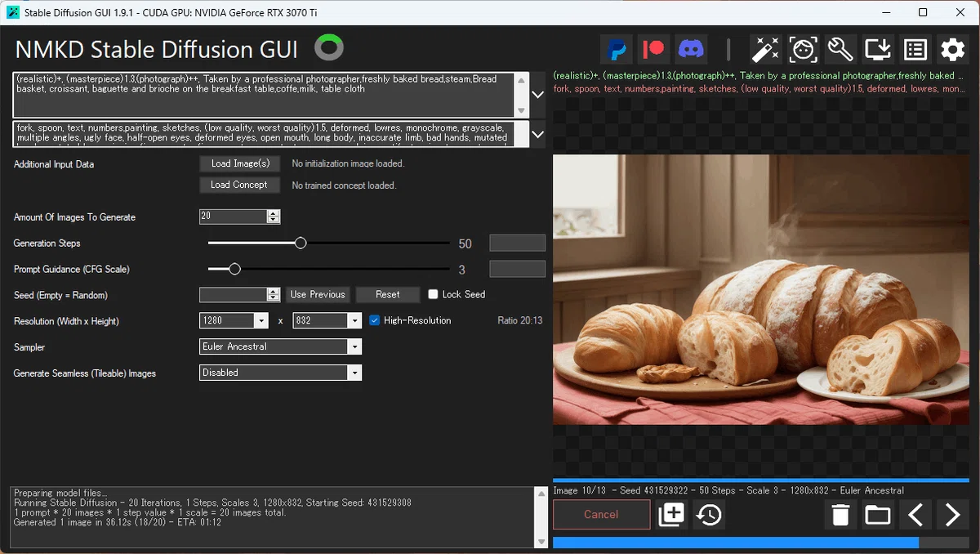Click the Generation Steps value text box
Viewport: 980px width, 554px height.
pyautogui.click(x=517, y=243)
